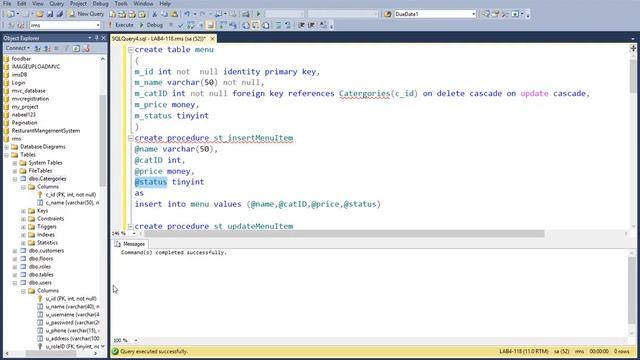Click the Uncomment selected lines icon
Screen dimensions: 640x360
point(288,25)
